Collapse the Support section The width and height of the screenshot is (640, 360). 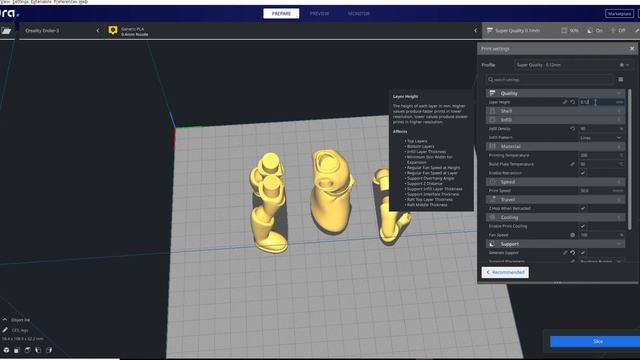[619, 244]
